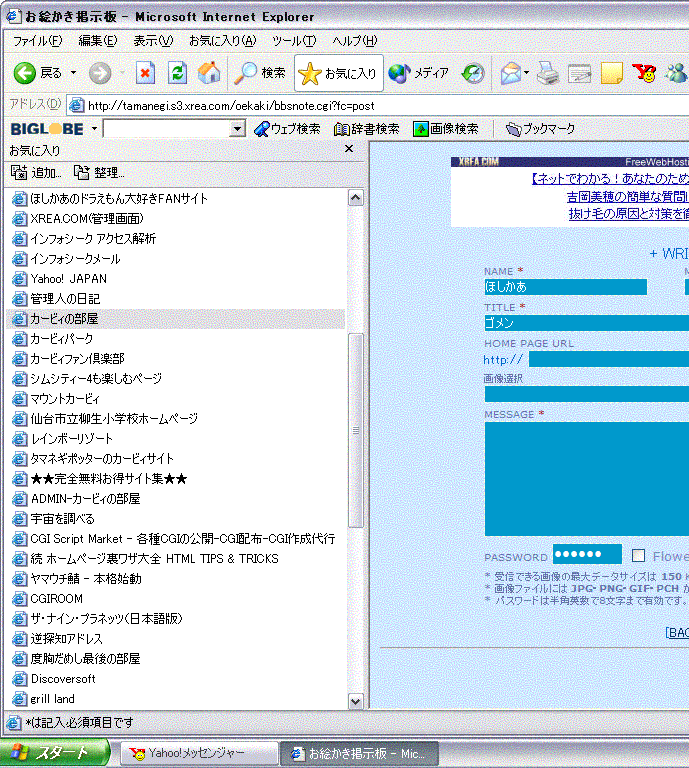This screenshot has width=689, height=768.
Task: Click the Mail envelope icon
Action: pos(510,73)
